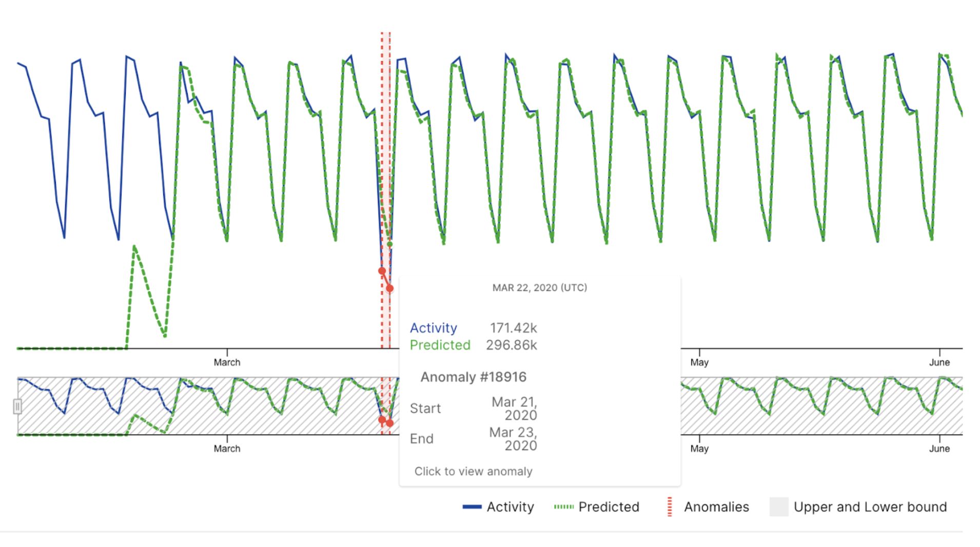The width and height of the screenshot is (980, 547).
Task: Click the Predicted label in tooltip
Action: coord(440,345)
